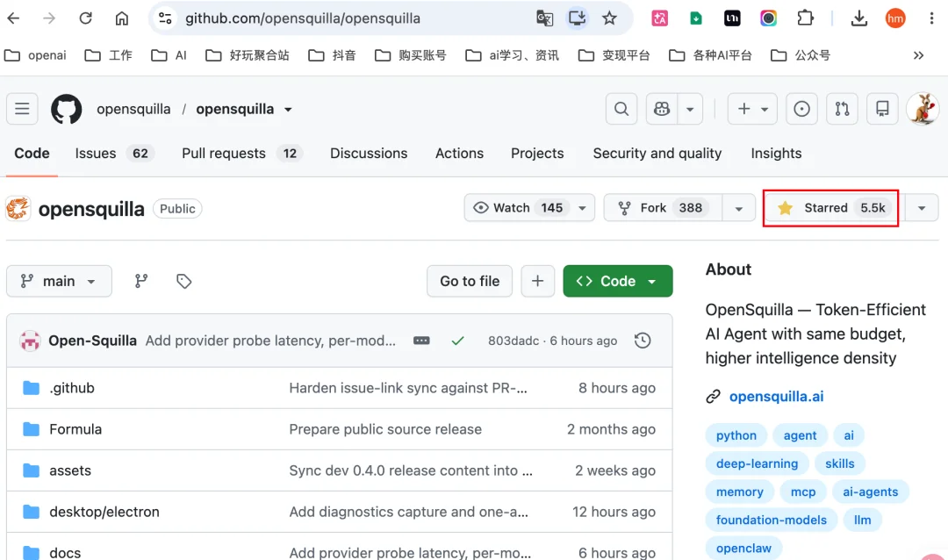Show hidden bookmarks with double chevron
Image resolution: width=948 pixels, height=560 pixels.
pyautogui.click(x=918, y=55)
